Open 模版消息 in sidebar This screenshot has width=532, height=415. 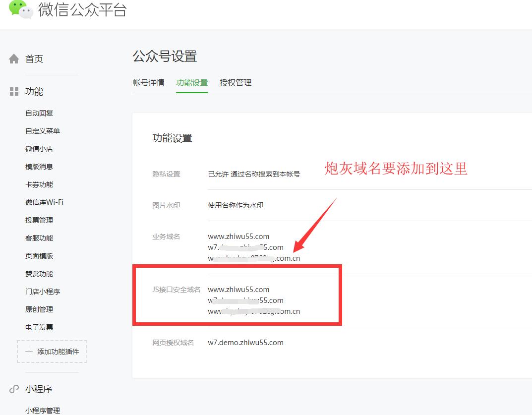coord(39,167)
